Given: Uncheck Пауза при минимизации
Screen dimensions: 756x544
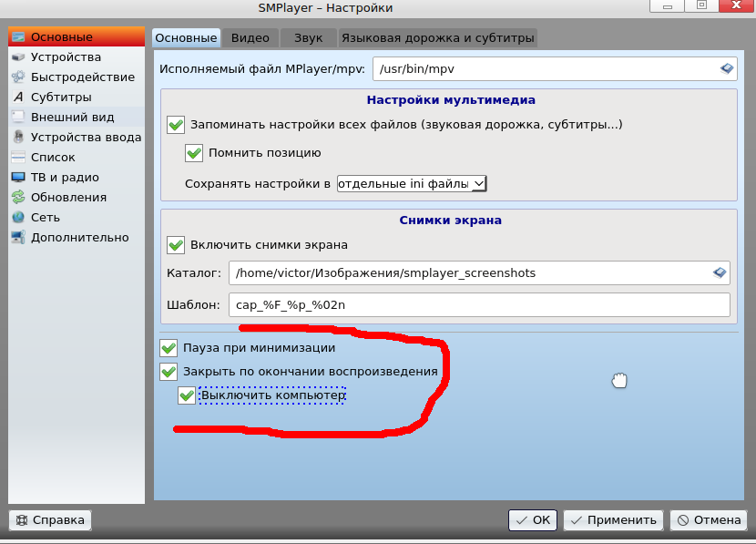Looking at the screenshot, I should coord(169,348).
